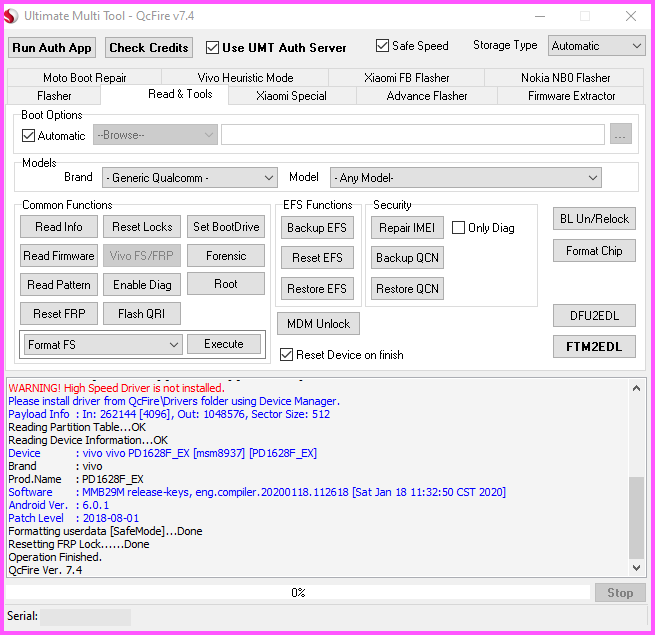655x635 pixels.
Task: Click the Flash QRI button
Action: pos(142,313)
